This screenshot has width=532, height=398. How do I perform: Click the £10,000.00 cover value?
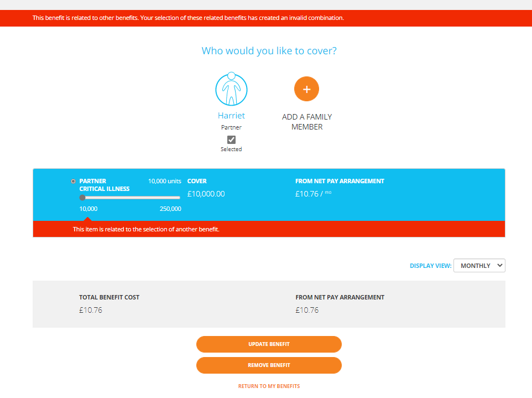click(206, 194)
